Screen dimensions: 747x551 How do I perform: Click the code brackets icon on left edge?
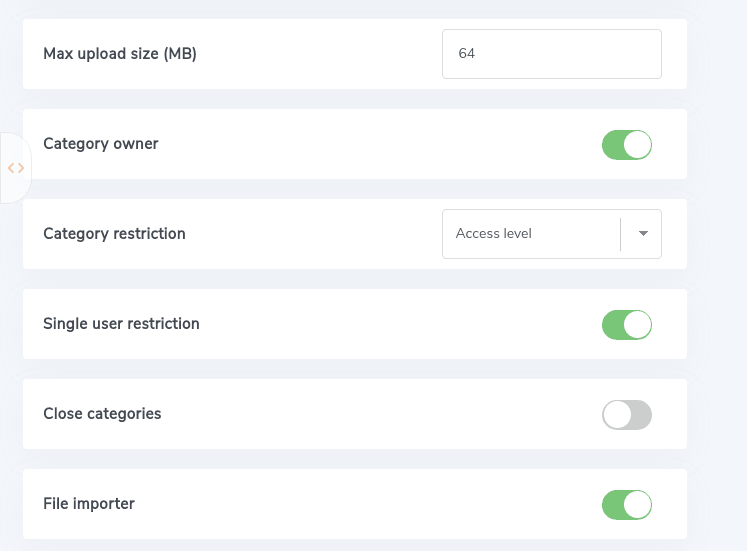pos(16,168)
